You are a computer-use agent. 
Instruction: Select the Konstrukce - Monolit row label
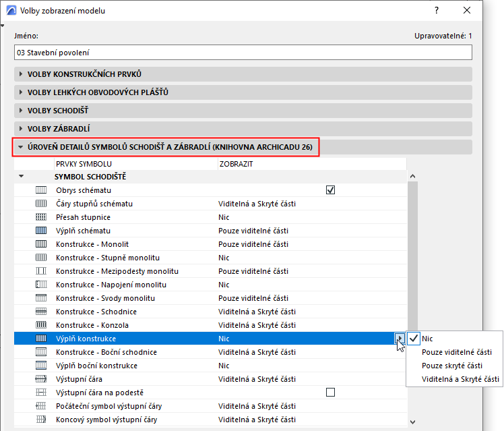[x=92, y=244]
